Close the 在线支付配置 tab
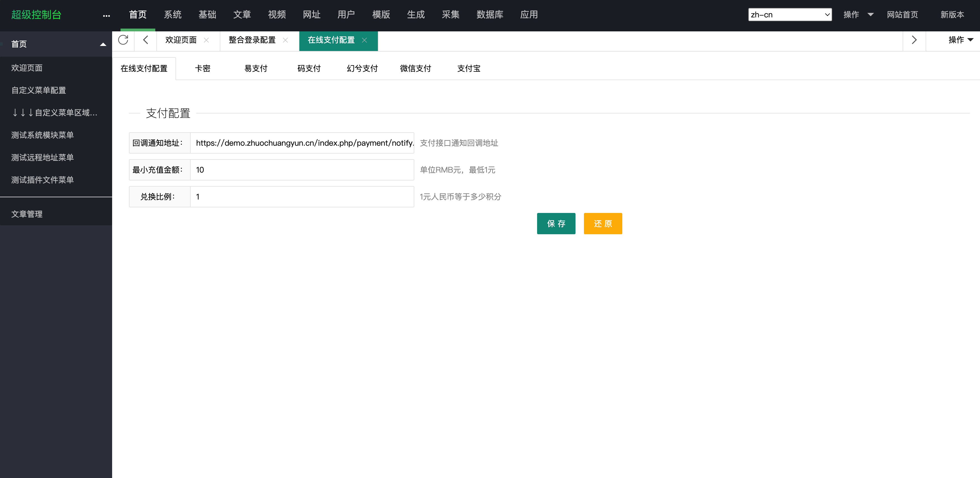980x478 pixels. pos(364,40)
